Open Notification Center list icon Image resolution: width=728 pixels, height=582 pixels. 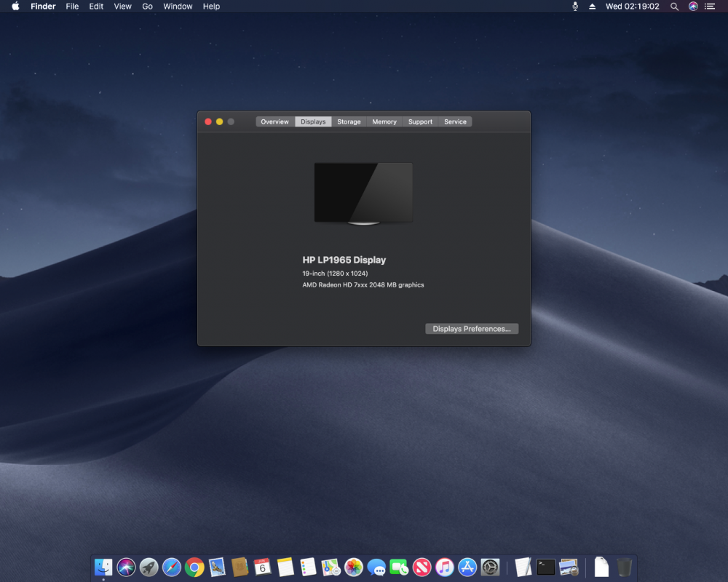click(710, 7)
